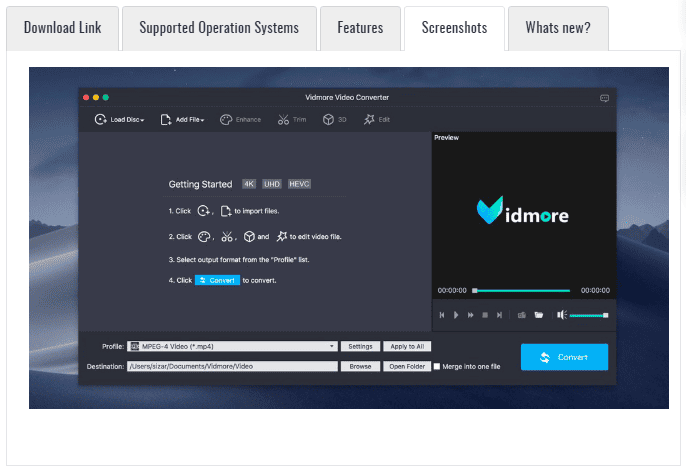686x468 pixels.
Task: Open the Download Link tab
Action: 62,28
